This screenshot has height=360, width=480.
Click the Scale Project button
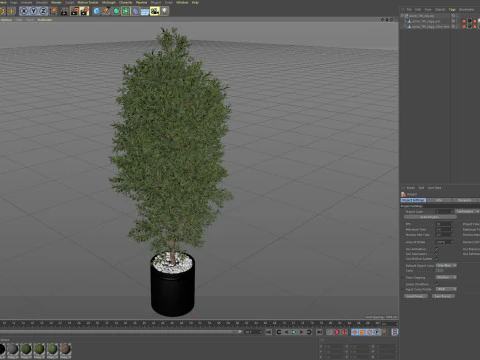click(x=430, y=217)
